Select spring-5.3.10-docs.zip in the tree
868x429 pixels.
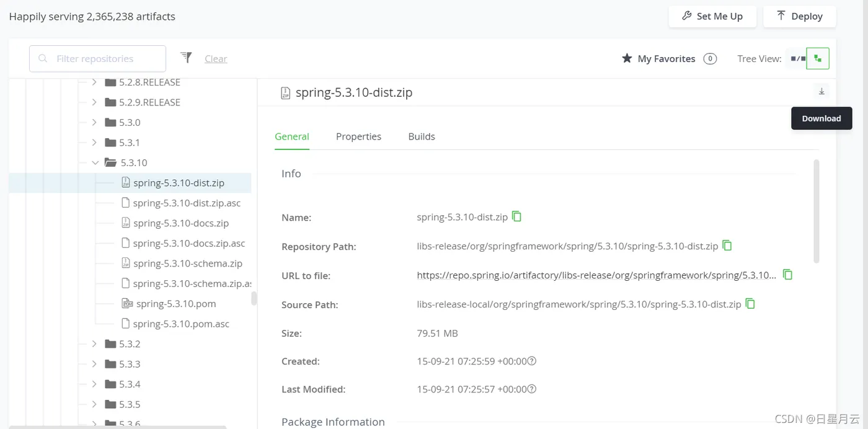[x=180, y=223]
